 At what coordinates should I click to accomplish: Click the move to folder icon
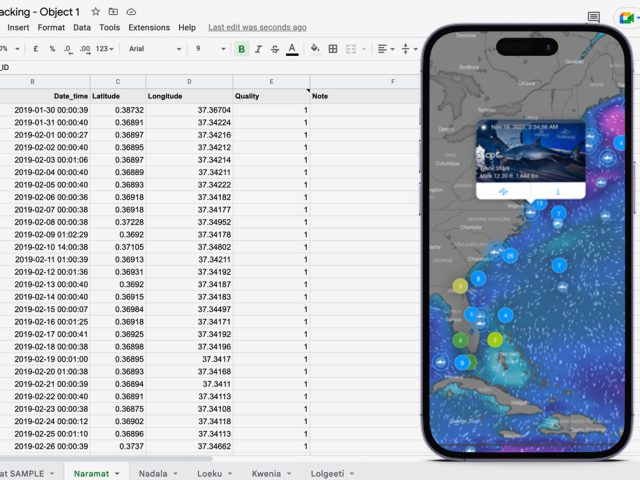click(x=113, y=12)
